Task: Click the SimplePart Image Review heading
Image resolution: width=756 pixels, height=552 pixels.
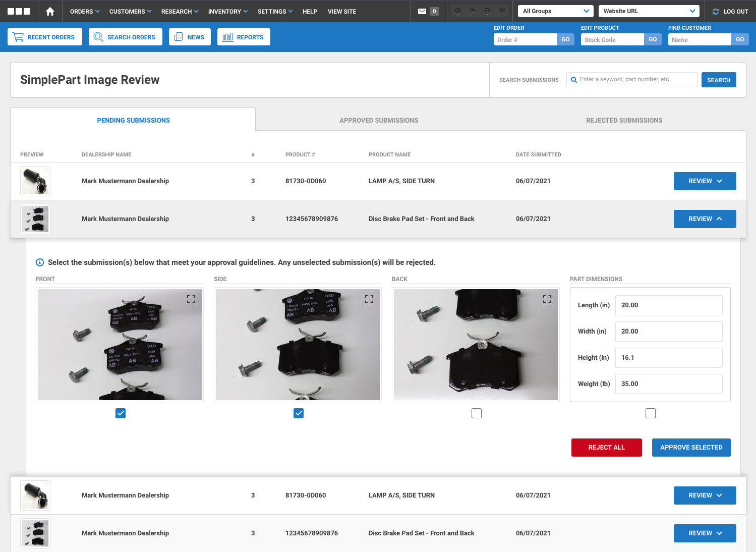Action: point(90,80)
